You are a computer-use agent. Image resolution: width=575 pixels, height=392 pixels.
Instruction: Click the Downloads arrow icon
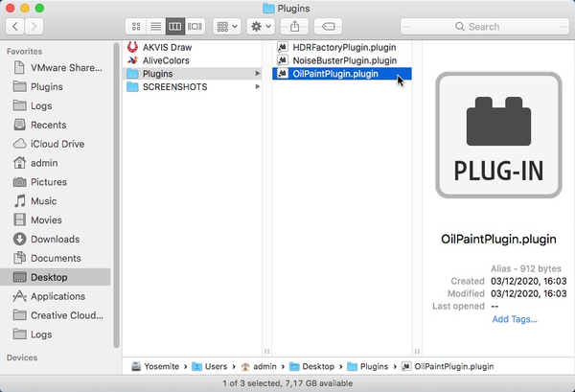[x=19, y=239]
